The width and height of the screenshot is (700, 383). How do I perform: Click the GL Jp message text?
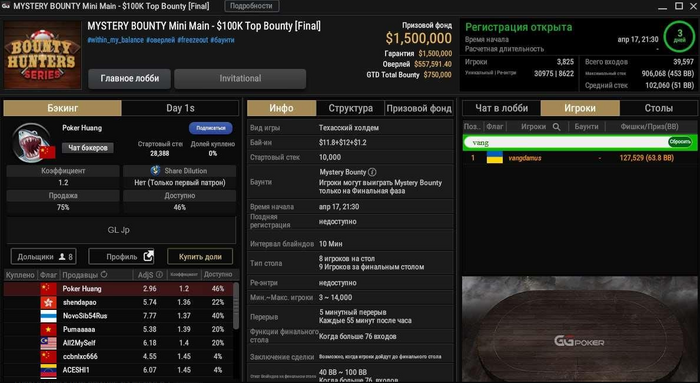[118, 230]
